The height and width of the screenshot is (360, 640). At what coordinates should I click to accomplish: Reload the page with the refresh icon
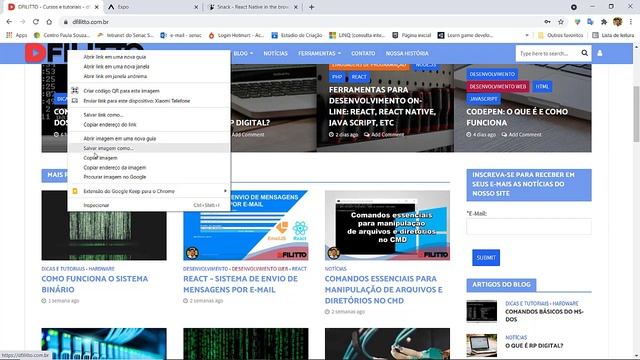(36, 22)
